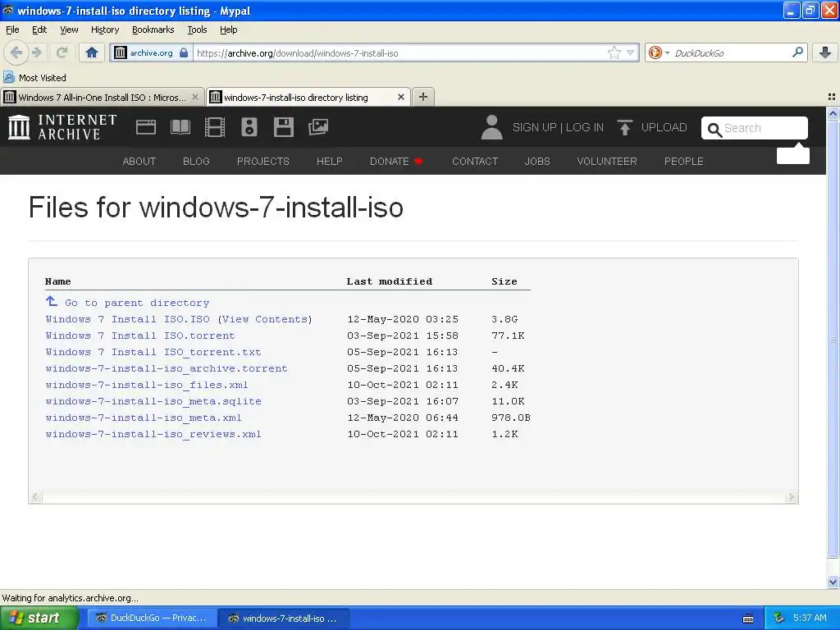Viewport: 840px width, 630px height.
Task: Open the DuckDuckGo search engine selector
Action: tap(659, 52)
